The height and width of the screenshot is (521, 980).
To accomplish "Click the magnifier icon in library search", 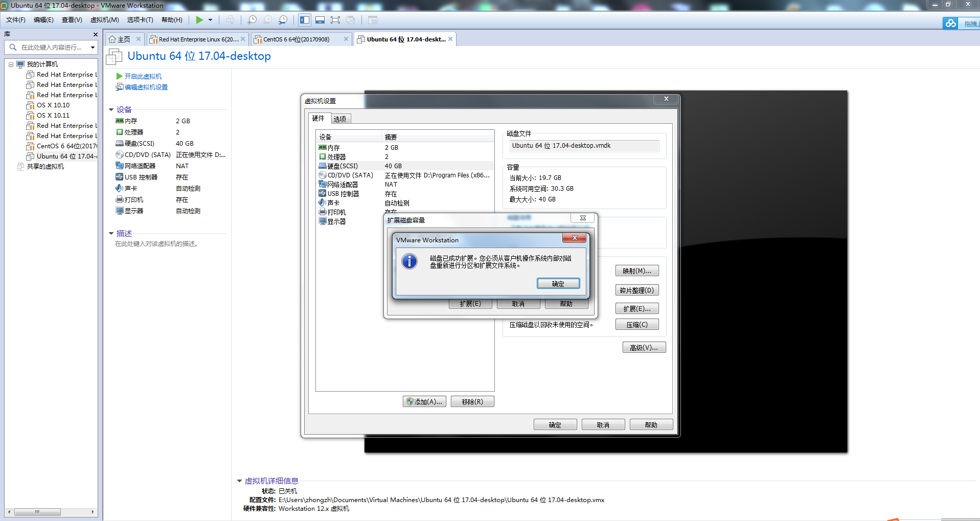I will point(13,47).
